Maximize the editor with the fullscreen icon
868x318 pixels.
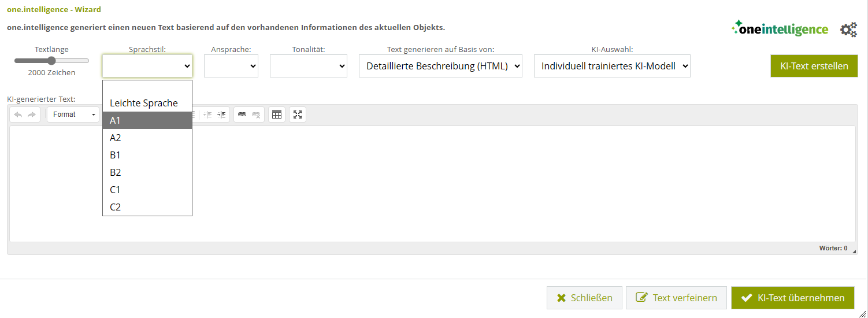point(298,114)
